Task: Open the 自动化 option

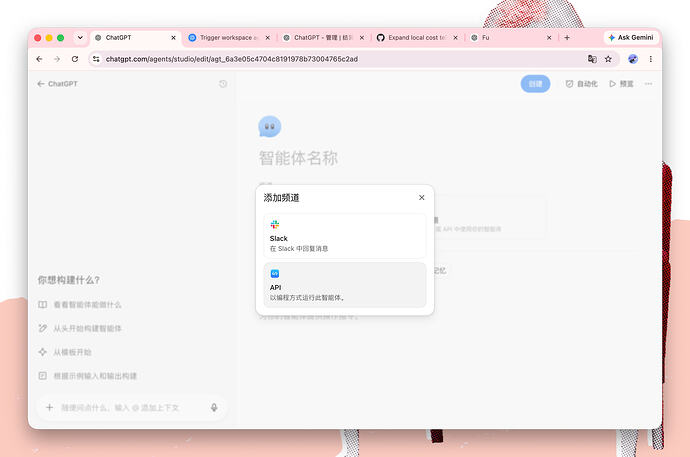Action: tap(581, 84)
